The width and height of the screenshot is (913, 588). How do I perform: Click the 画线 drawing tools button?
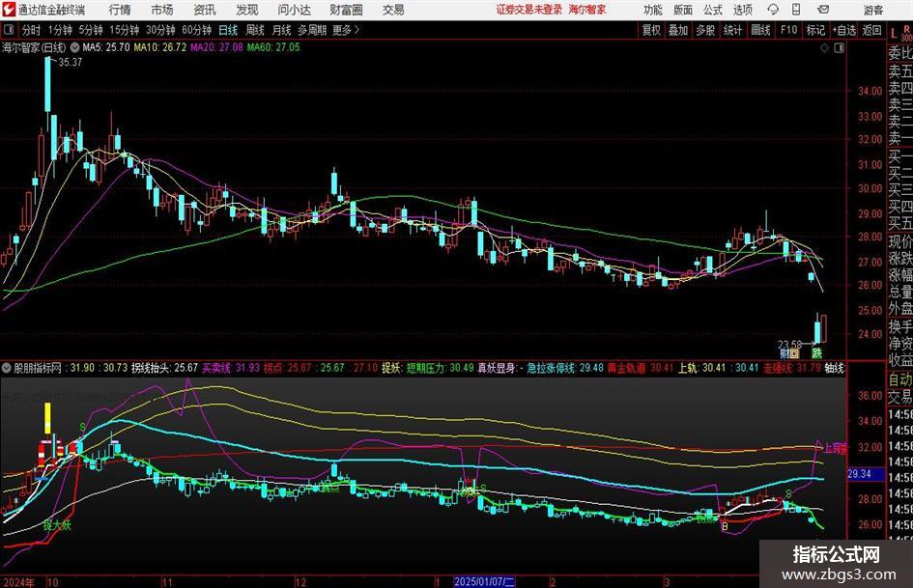point(761,30)
